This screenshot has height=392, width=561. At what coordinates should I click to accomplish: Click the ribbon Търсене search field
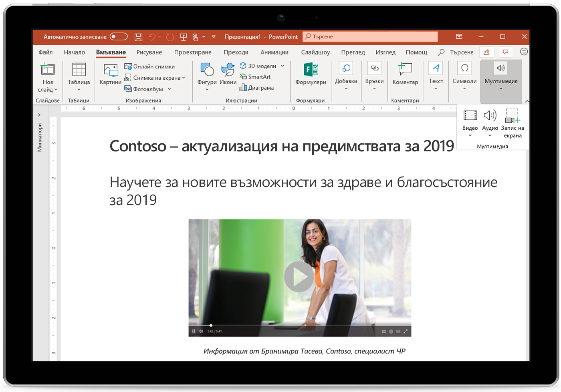click(456, 52)
